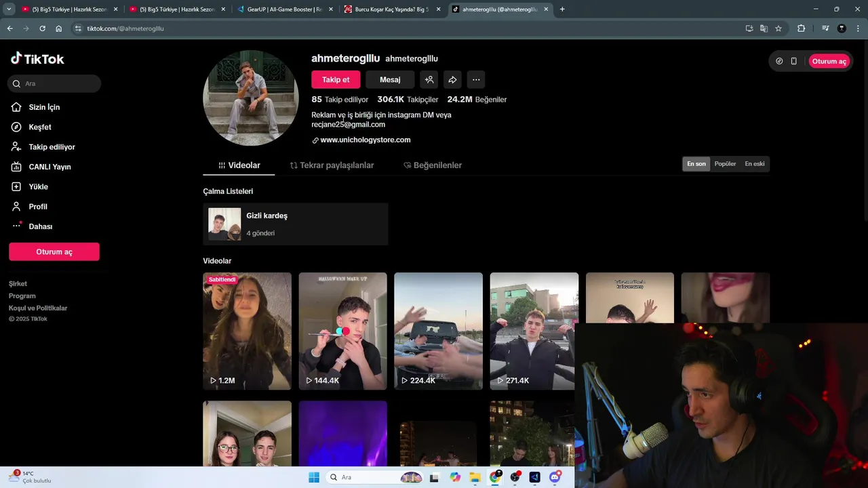Go to Keşfet in sidebar
The height and width of the screenshot is (488, 868).
(39, 127)
